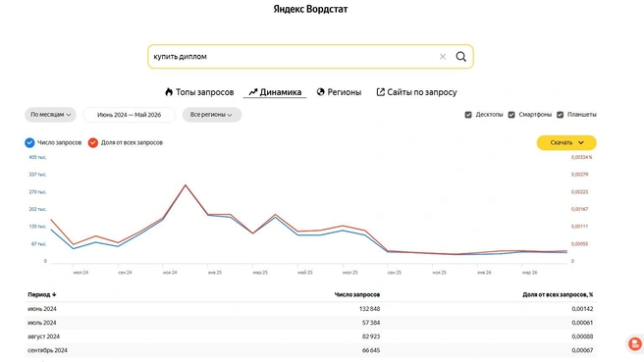Sort by the Период column header
This screenshot has height=362, width=644.
point(42,294)
